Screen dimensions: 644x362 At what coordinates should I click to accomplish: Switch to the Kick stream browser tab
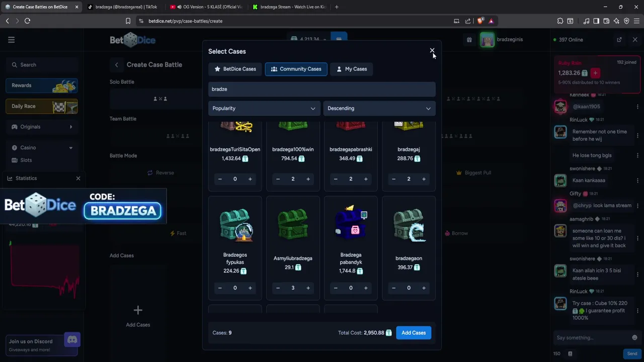click(289, 7)
